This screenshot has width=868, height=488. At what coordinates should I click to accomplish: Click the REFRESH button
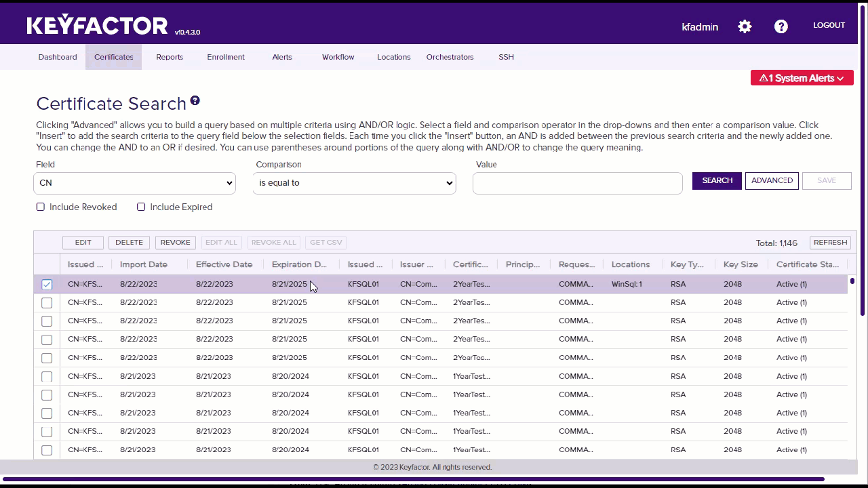point(830,242)
